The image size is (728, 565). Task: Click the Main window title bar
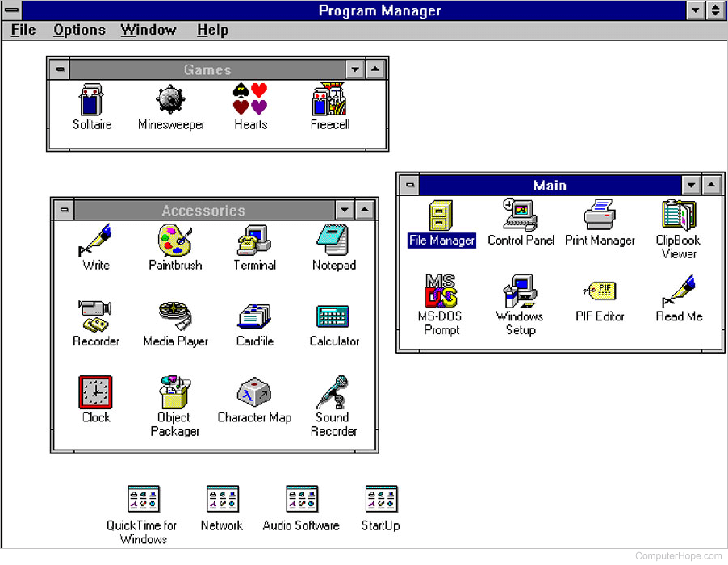[550, 185]
